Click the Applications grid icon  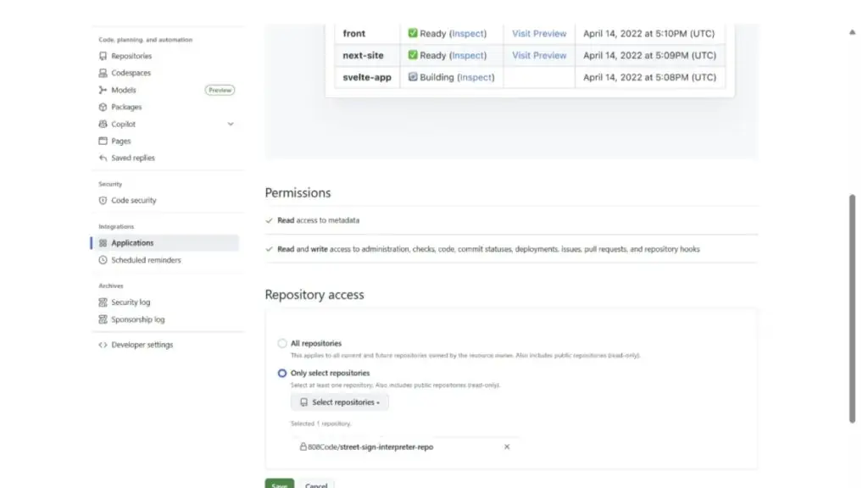tap(103, 243)
